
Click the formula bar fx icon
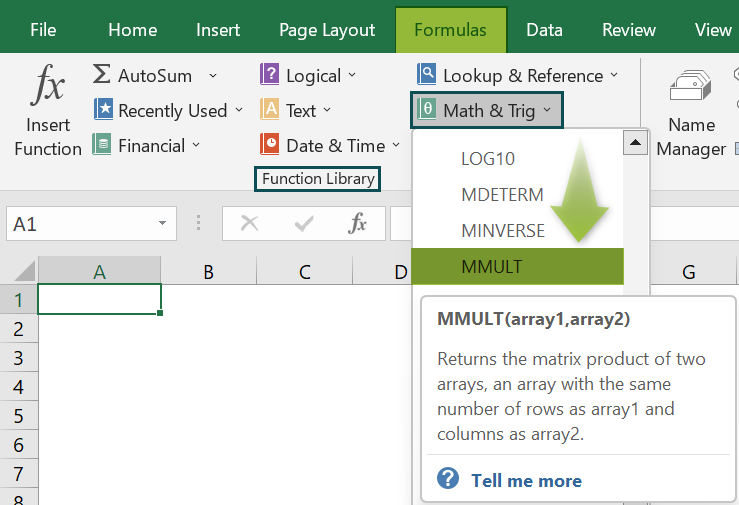357,223
